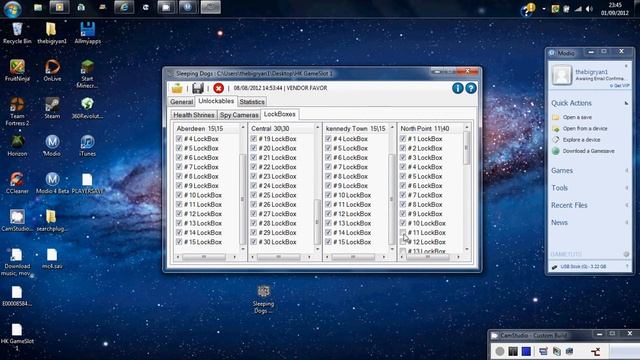Click the save floppy disk icon

pos(198,88)
